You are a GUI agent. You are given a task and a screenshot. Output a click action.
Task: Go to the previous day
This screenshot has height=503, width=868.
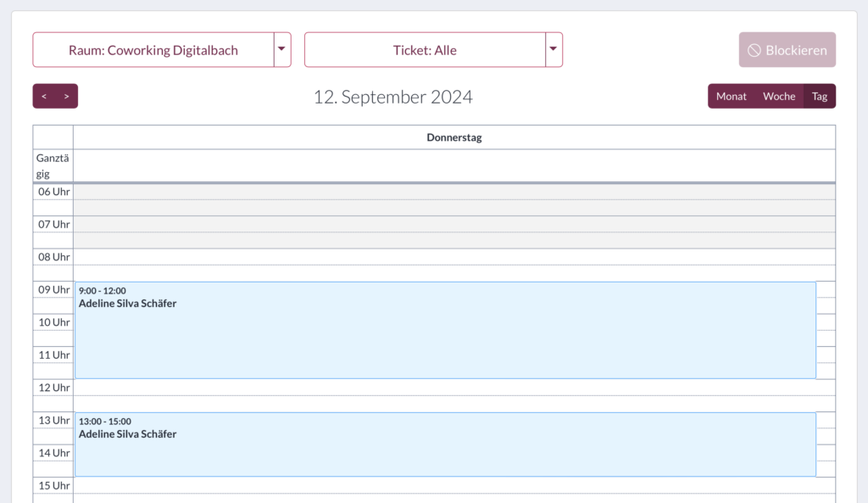[44, 97]
